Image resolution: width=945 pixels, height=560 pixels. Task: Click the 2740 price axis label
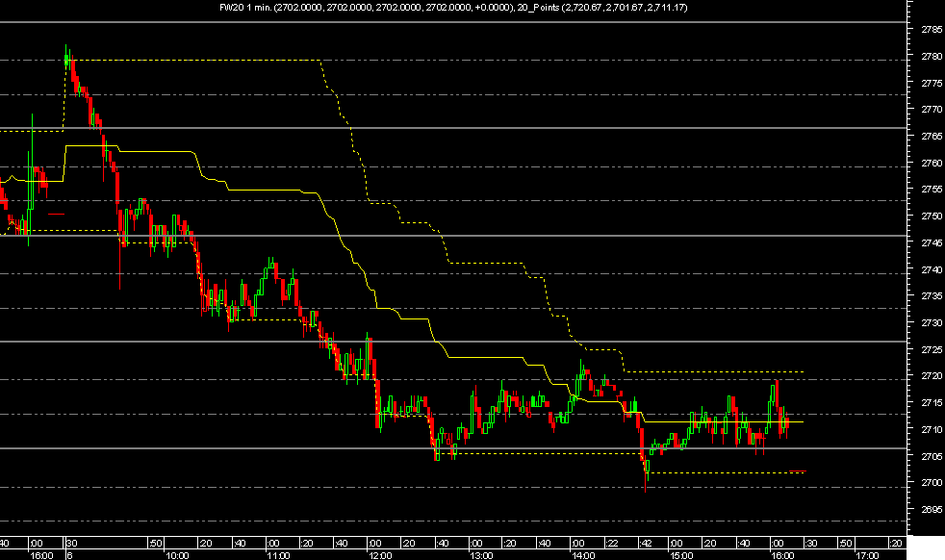tap(932, 268)
